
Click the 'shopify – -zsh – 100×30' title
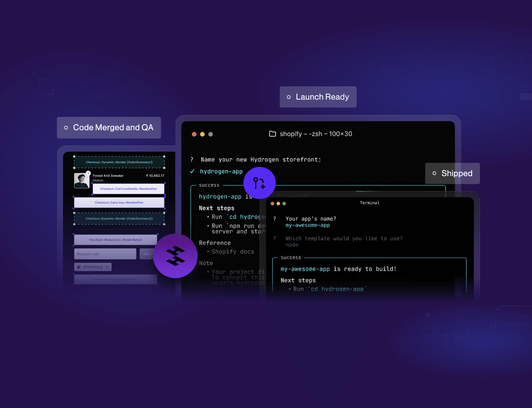(316, 134)
